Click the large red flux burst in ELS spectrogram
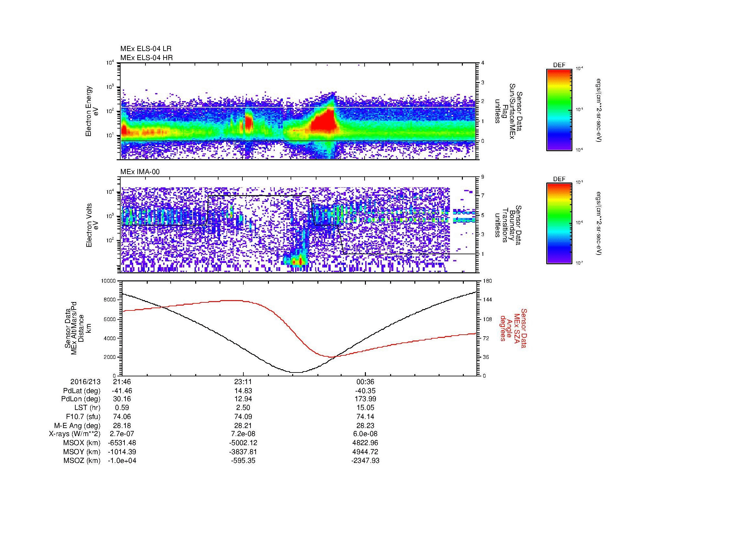This screenshot has width=756, height=534. pos(324,122)
